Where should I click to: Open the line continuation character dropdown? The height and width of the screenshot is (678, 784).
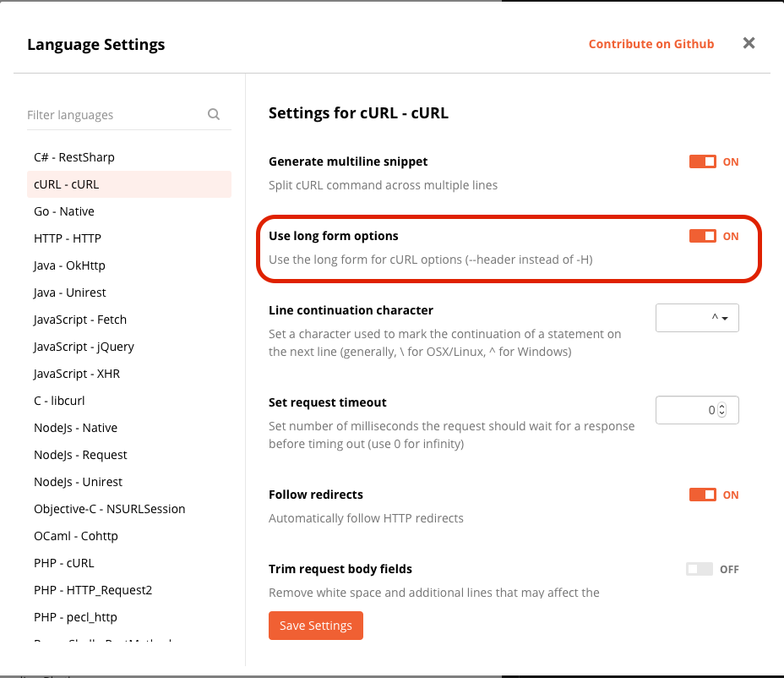pyautogui.click(x=697, y=318)
